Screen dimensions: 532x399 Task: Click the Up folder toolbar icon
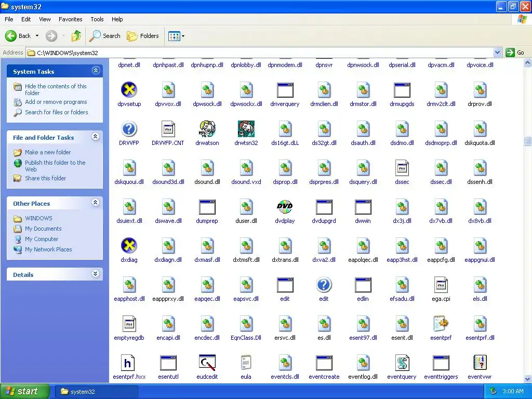click(76, 36)
